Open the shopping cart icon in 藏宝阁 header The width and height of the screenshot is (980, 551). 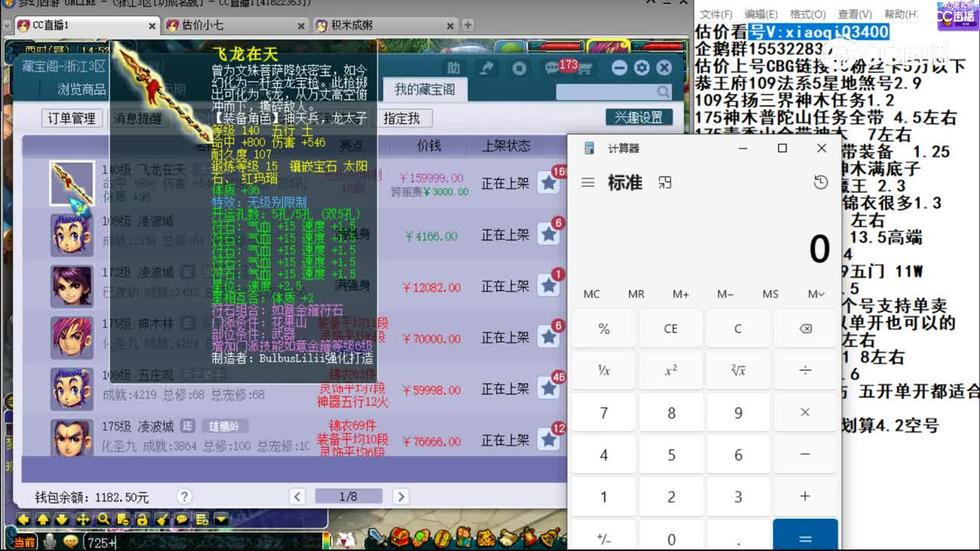point(584,69)
